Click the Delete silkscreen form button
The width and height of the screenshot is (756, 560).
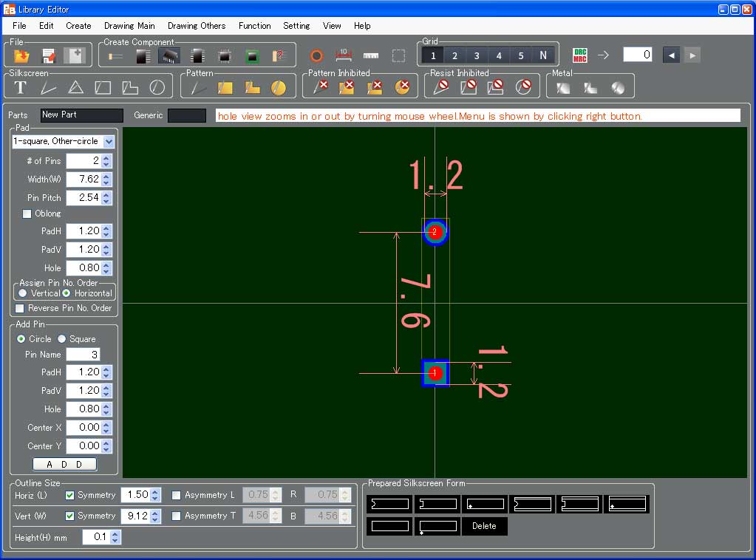tap(484, 526)
